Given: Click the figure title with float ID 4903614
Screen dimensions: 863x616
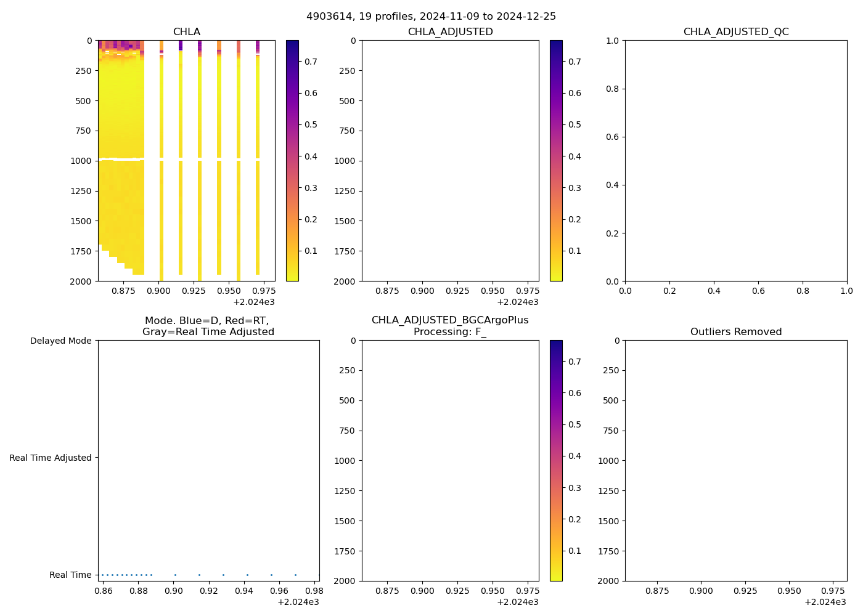Looking at the screenshot, I should tap(431, 16).
